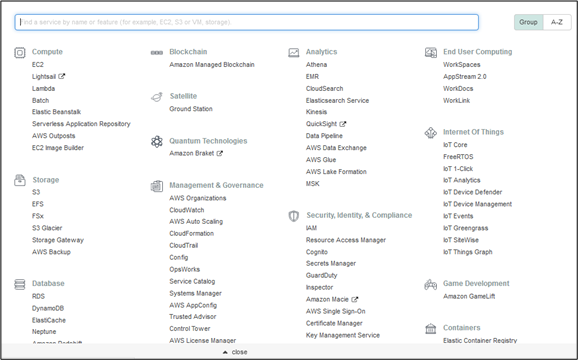Open Lambda service
Image resolution: width=578 pixels, height=360 pixels.
tap(43, 88)
